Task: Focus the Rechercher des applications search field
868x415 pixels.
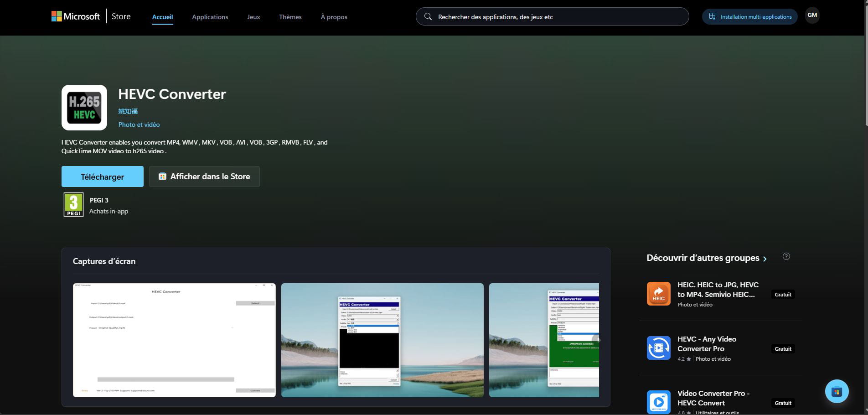Action: pos(552,16)
